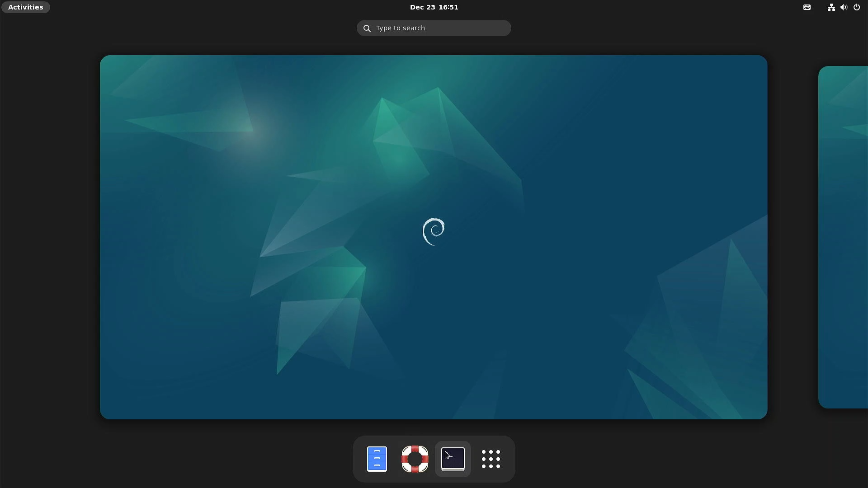868x488 pixels.
Task: Click empty dark area left of workspace
Action: pyautogui.click(x=50, y=237)
